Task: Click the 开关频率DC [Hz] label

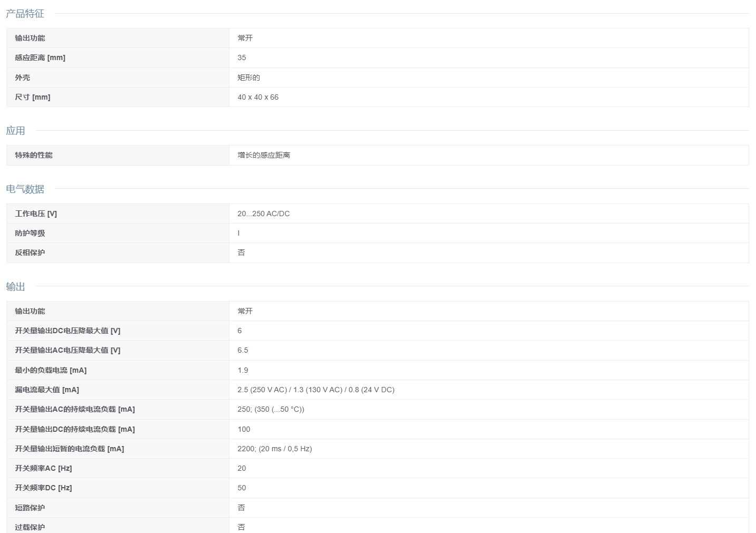Action: 43,488
